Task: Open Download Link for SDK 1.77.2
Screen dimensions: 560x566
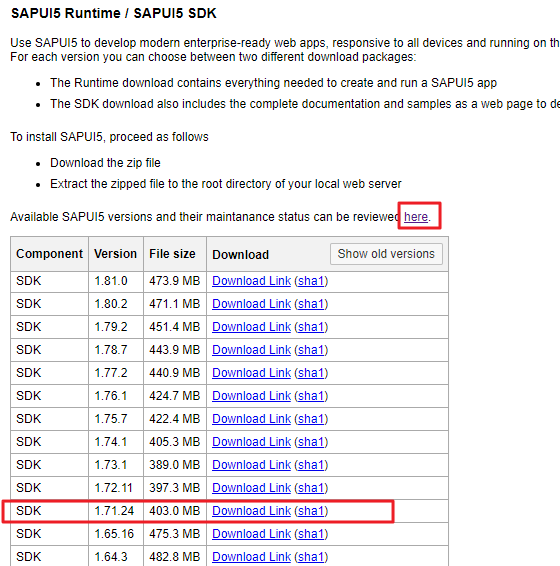Action: [251, 373]
